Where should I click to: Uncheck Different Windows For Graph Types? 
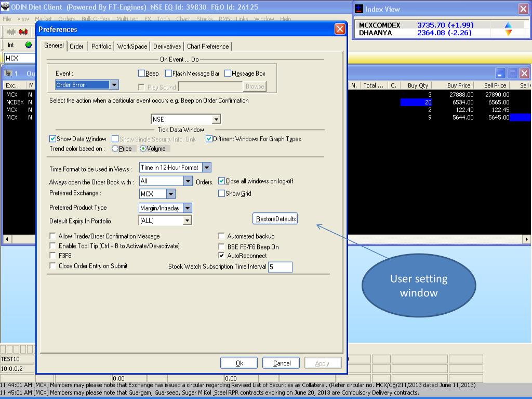pos(209,139)
